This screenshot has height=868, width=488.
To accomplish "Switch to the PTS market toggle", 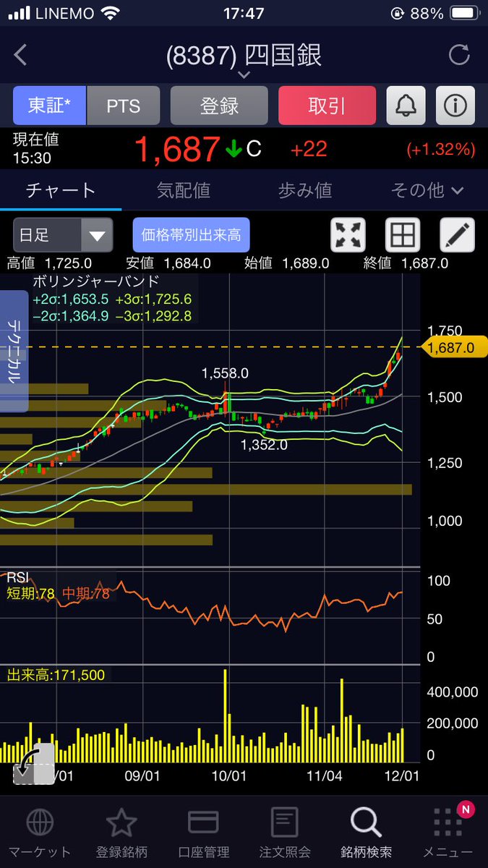I will point(124,106).
